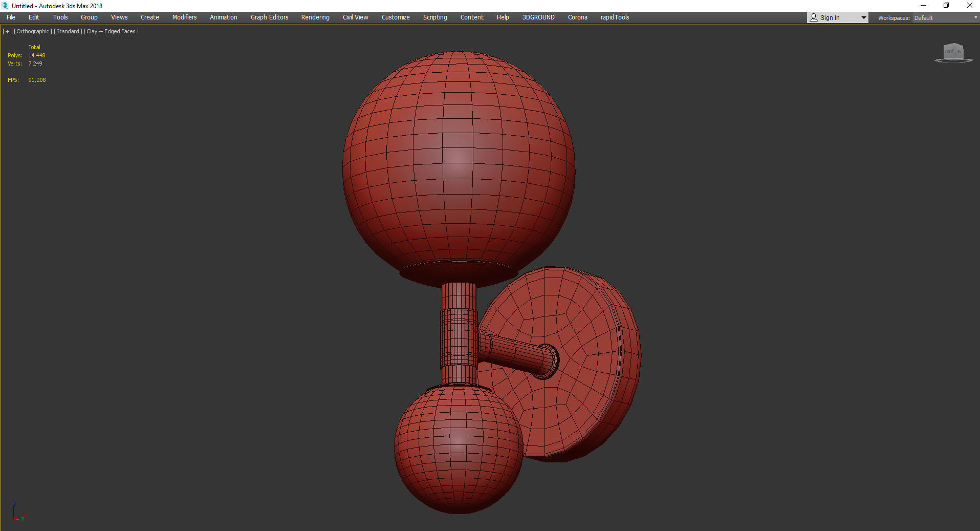Screen dimensions: 980x531
Task: Open the Content menu
Action: [x=472, y=17]
